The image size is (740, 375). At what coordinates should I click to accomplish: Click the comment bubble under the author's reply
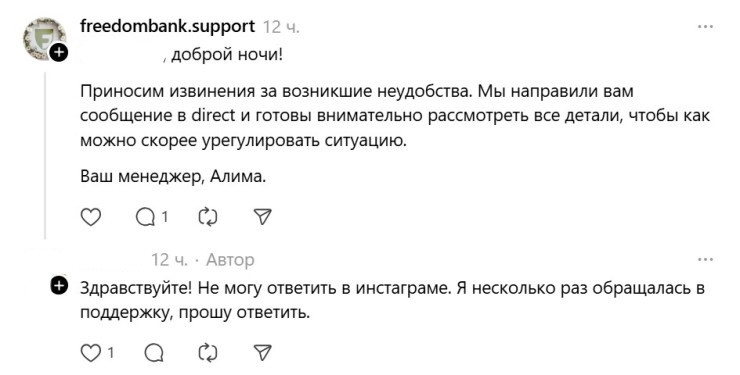(x=154, y=352)
